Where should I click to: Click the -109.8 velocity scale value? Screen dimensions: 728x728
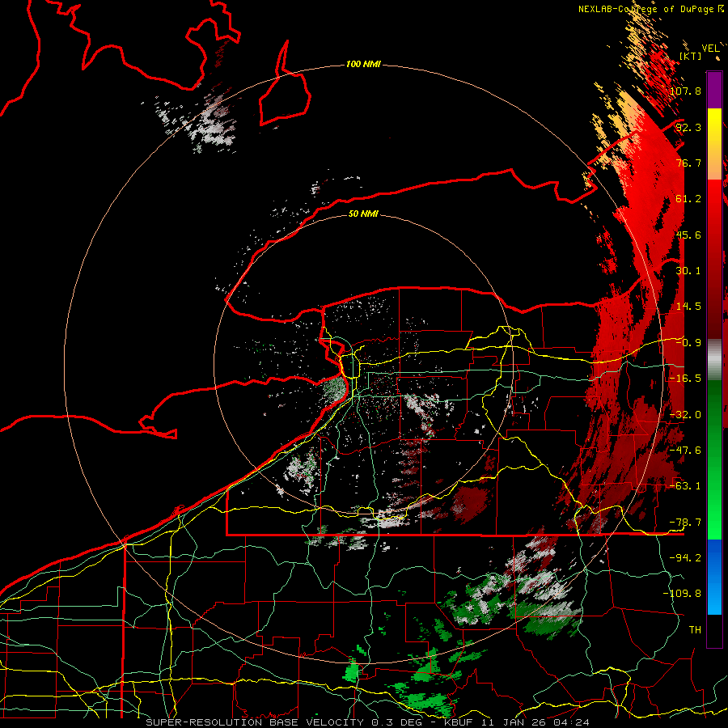(682, 594)
